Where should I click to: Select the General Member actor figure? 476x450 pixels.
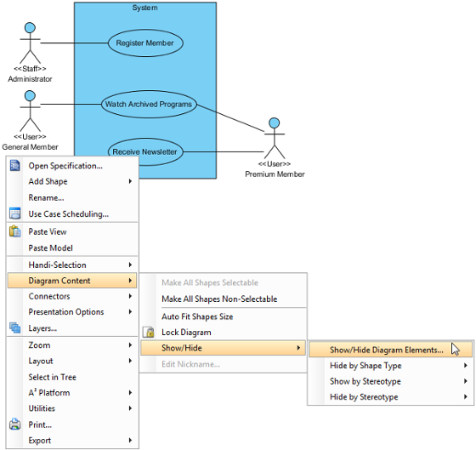[30, 111]
